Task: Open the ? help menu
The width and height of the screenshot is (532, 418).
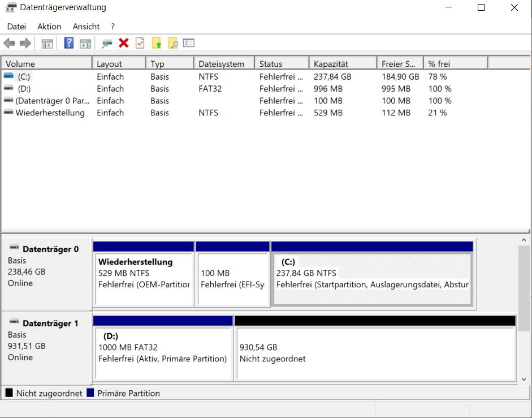Action: 113,27
